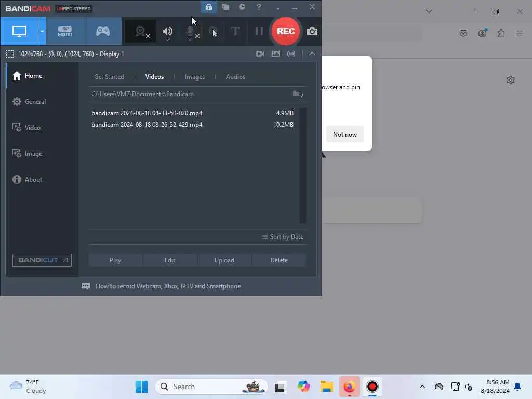Screen dimensions: 532x399
Task: Select bandicam 2024-08-18 08-26-32-429.mp4
Action: (192, 125)
